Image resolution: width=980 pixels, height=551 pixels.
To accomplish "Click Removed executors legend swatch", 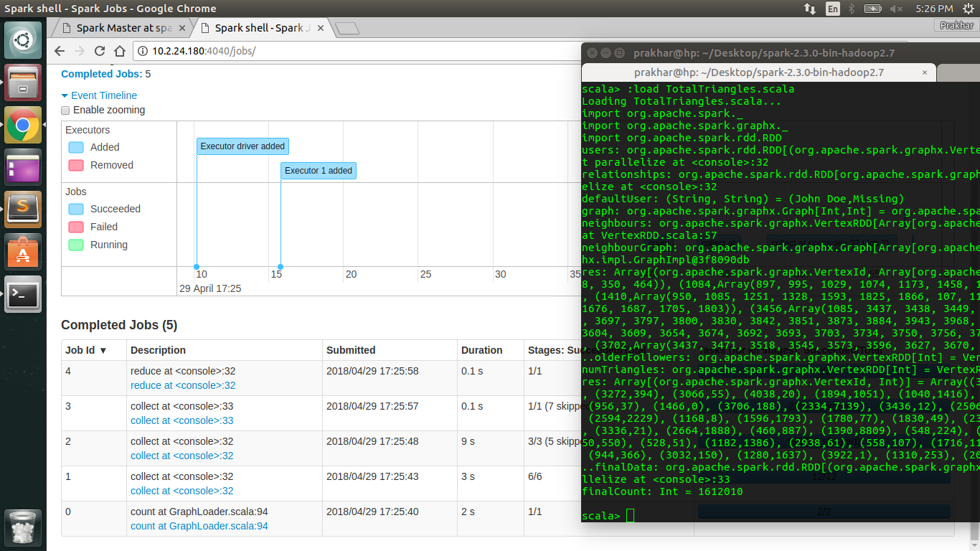I will 76,165.
